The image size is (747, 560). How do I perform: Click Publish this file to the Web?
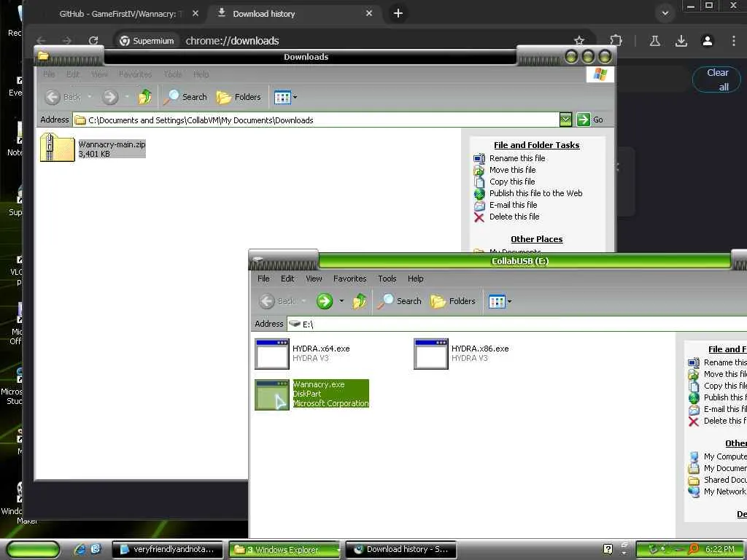click(536, 193)
